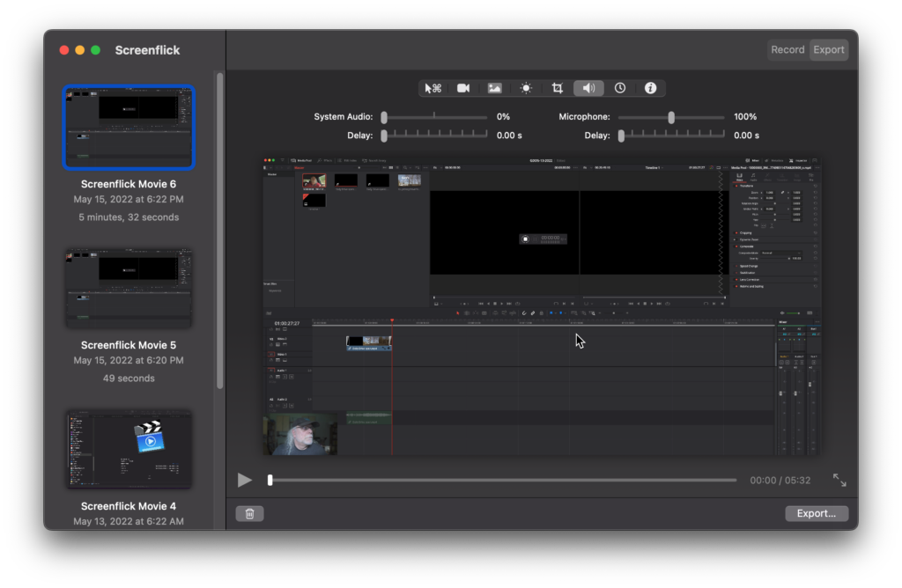
Task: Click the Export... button at bottom
Action: pos(817,513)
